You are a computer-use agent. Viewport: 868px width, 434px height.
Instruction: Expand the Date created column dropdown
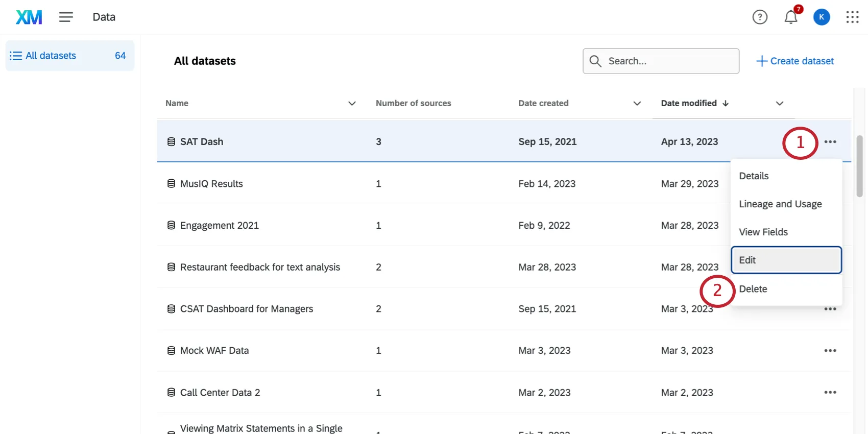coord(637,104)
